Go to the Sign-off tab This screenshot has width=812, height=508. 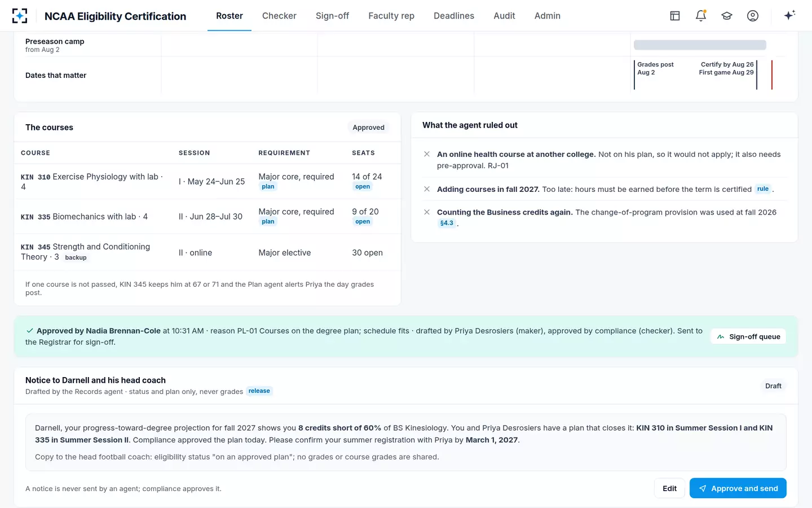pos(332,16)
